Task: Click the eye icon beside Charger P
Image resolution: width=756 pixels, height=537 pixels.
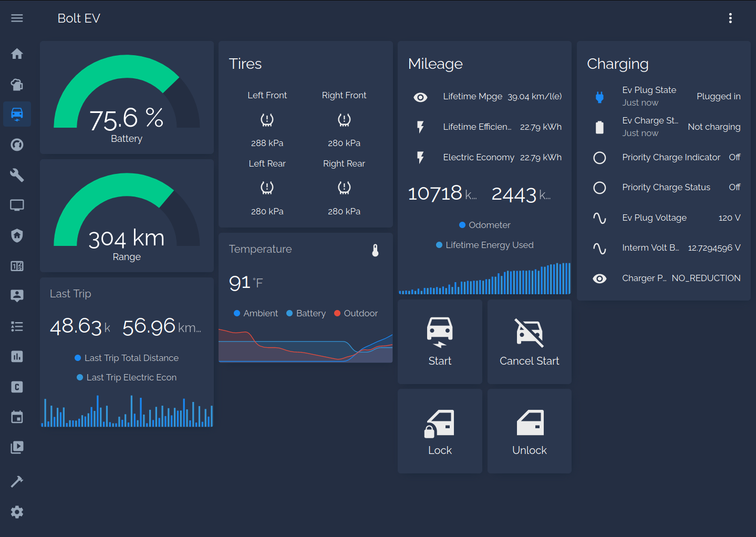Action: pyautogui.click(x=599, y=278)
